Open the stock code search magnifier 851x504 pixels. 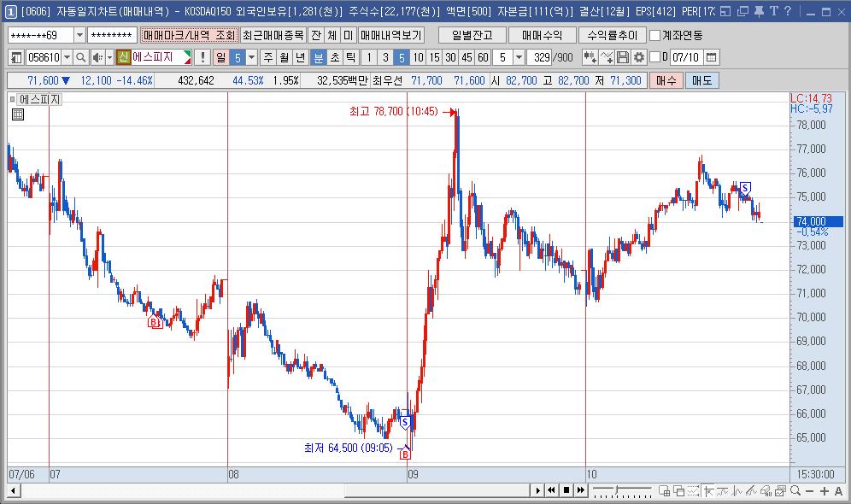click(x=80, y=57)
